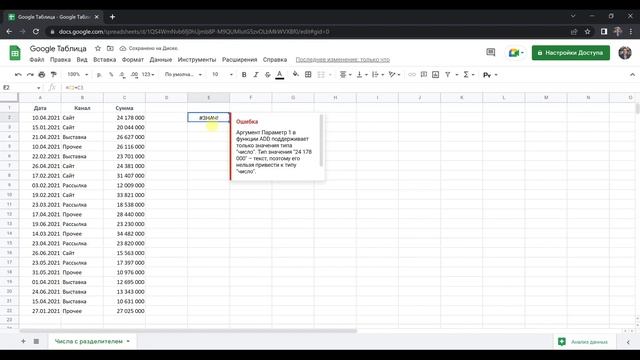Open the Вид menu
The height and width of the screenshot is (360, 640).
point(82,60)
